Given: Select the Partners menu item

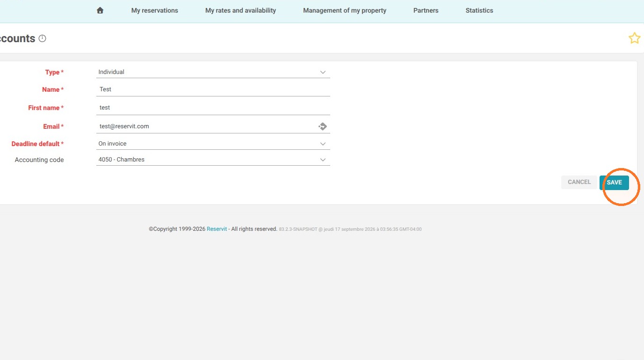Looking at the screenshot, I should [426, 10].
